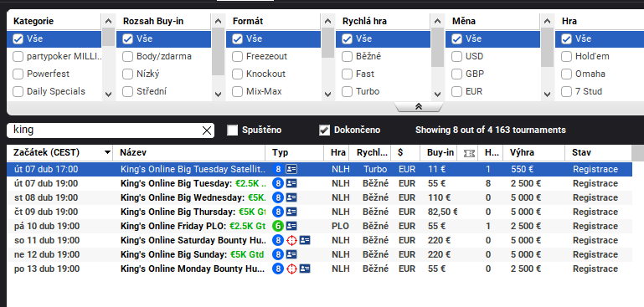Select King's Online Big Thursday tournament
Screen dimensions: 644x307
point(319,212)
